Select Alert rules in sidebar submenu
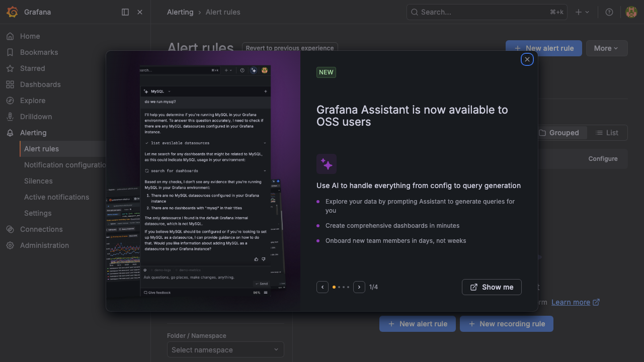Screen dimensions: 644x362 [x=41, y=149]
